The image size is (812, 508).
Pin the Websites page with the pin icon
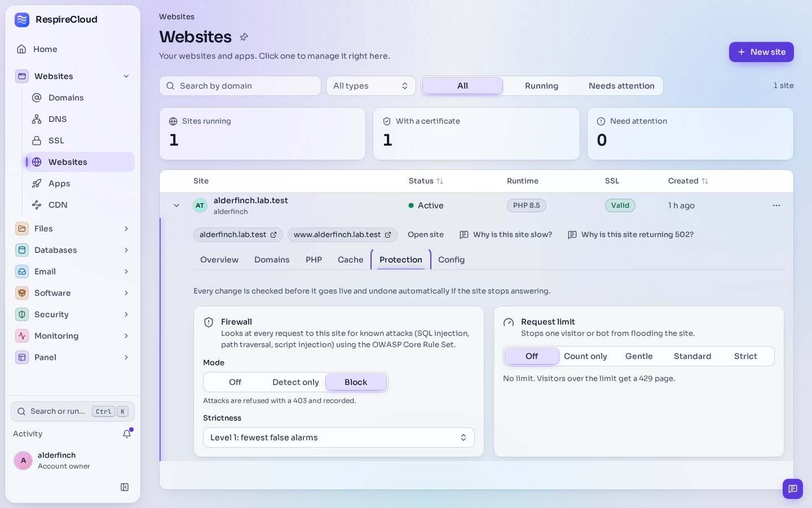244,37
